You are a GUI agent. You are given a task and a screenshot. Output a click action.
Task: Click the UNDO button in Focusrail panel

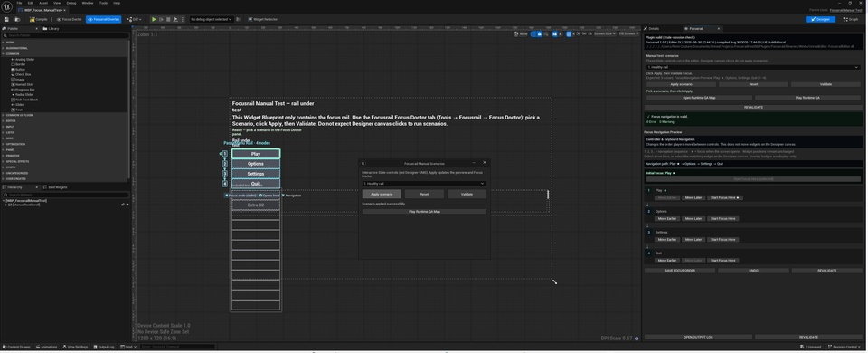point(753,271)
